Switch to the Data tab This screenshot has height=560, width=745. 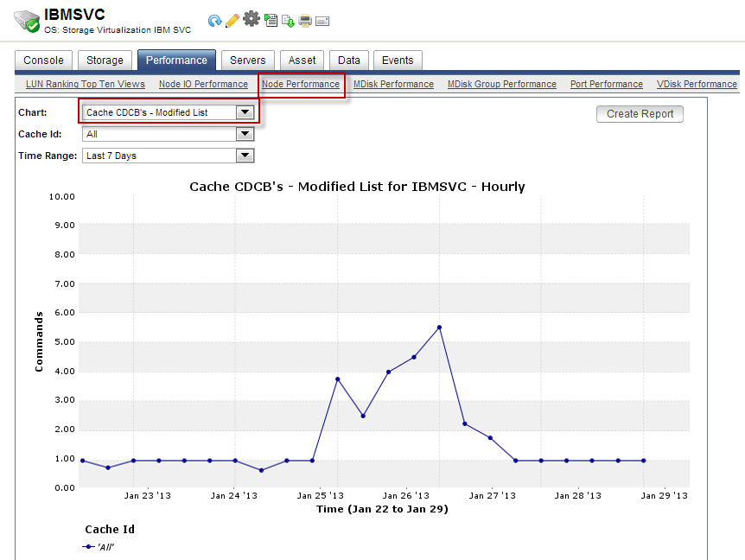(x=349, y=60)
